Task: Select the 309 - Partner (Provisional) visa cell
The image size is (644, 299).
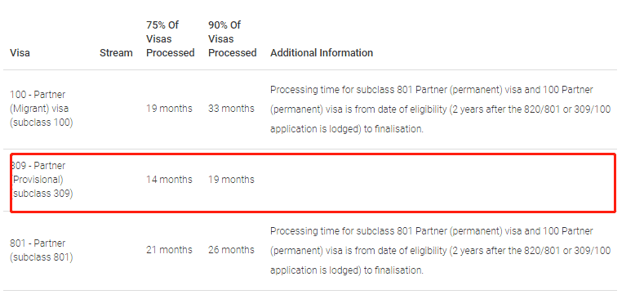Action: point(42,180)
